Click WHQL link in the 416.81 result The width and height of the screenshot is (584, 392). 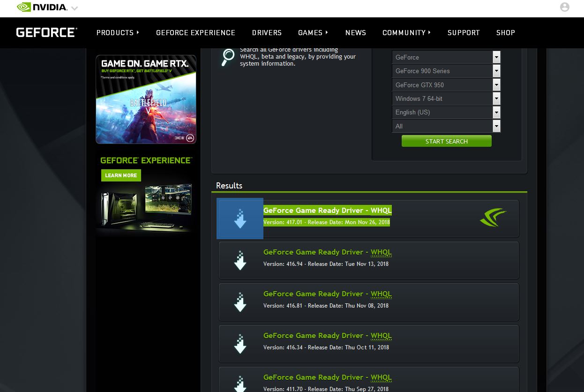381,294
